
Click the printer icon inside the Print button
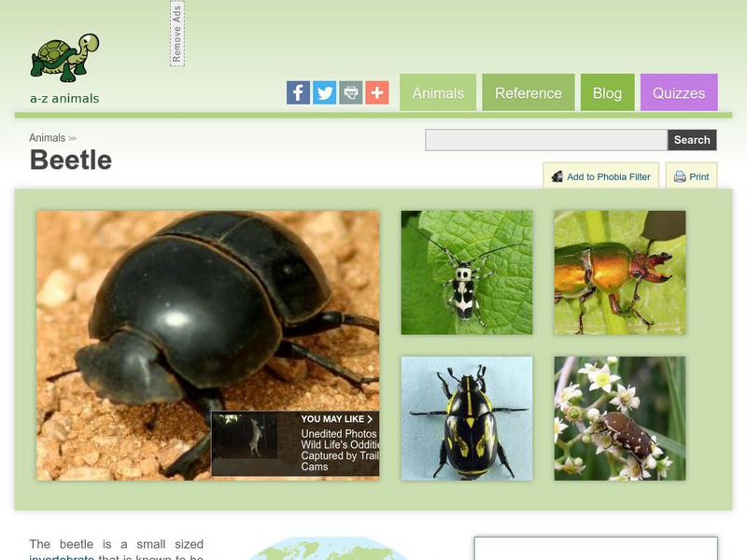679,176
